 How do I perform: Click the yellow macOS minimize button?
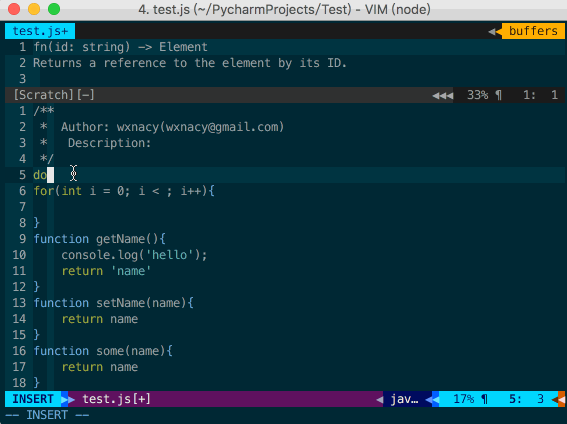pos(34,9)
